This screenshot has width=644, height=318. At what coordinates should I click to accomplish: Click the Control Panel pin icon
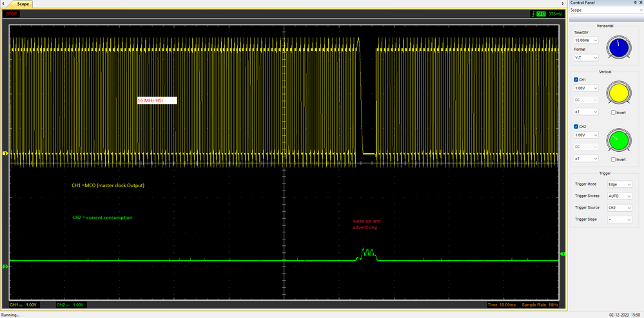[x=635, y=3]
